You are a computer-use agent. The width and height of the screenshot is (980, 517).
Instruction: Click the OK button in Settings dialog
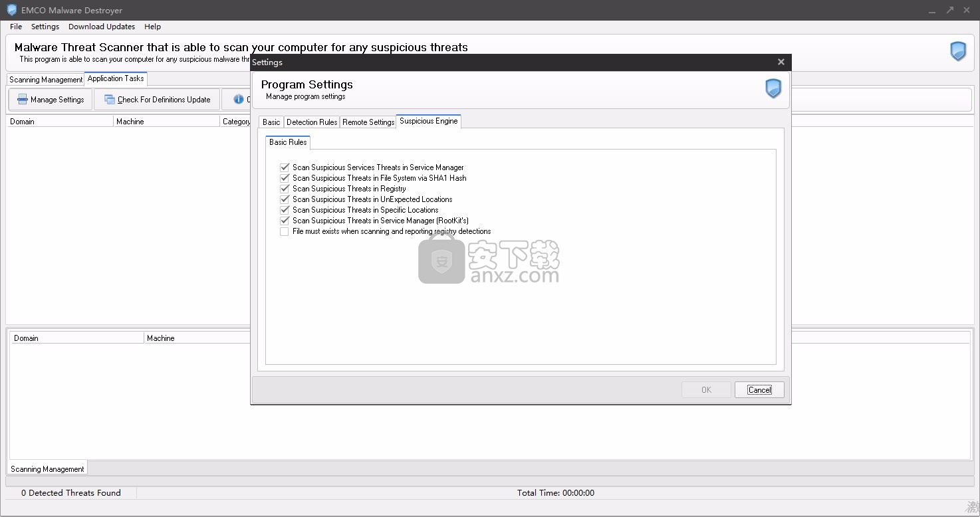click(706, 390)
